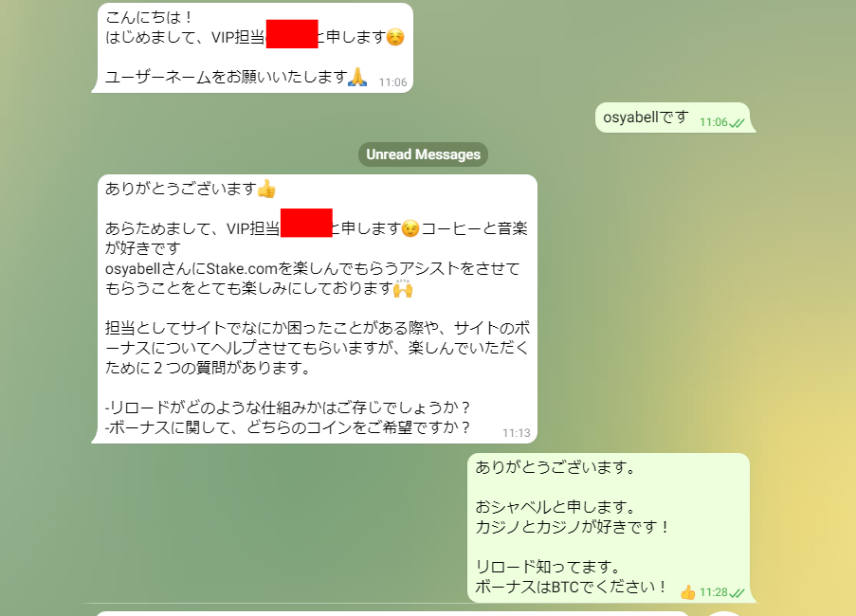This screenshot has width=856, height=616.
Task: Click the double-check read receipt at 11:06
Action: [x=737, y=123]
